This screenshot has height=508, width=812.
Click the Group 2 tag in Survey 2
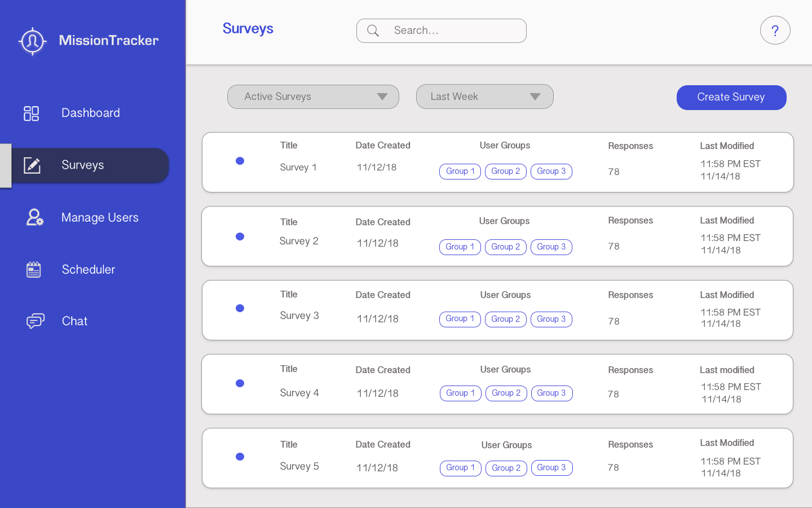click(x=505, y=247)
